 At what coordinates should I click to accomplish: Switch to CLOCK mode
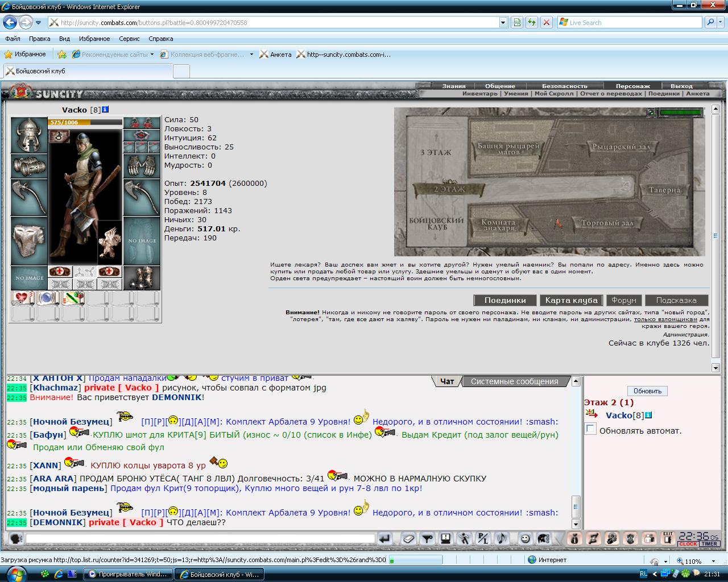pos(688,544)
